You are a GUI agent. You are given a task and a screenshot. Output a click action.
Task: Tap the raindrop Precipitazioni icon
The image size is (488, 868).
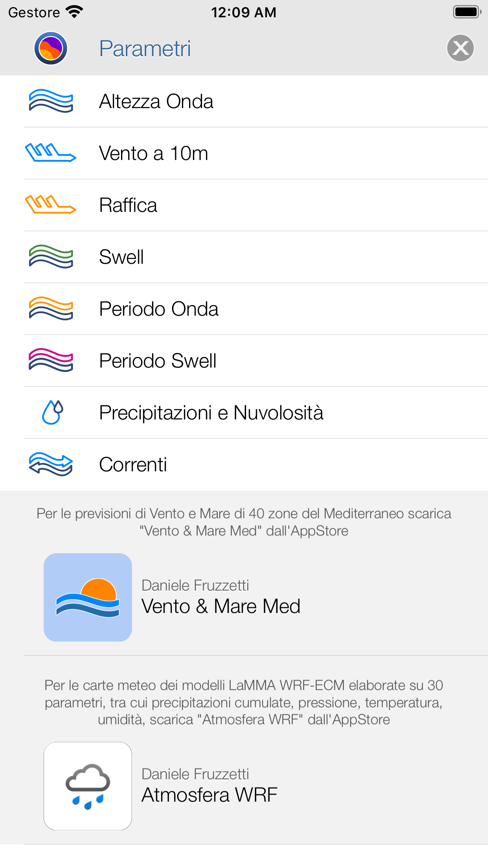click(52, 412)
